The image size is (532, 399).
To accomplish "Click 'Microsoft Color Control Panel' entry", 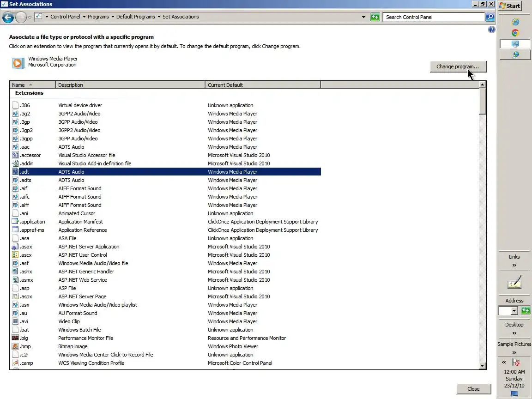I will pos(240,363).
